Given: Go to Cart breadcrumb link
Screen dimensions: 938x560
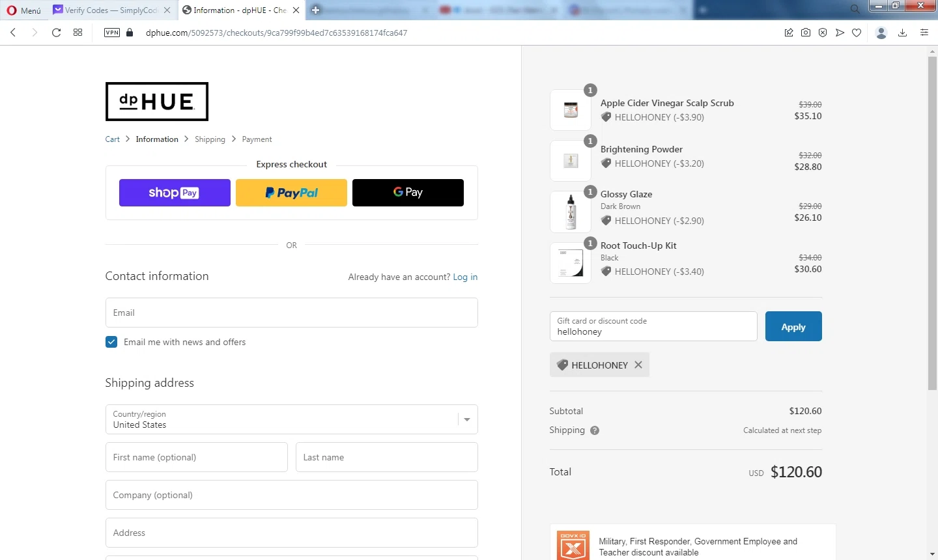Looking at the screenshot, I should (113, 139).
